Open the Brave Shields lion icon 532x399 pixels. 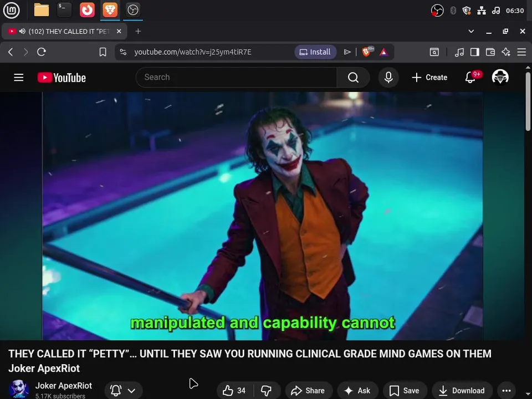(x=367, y=52)
